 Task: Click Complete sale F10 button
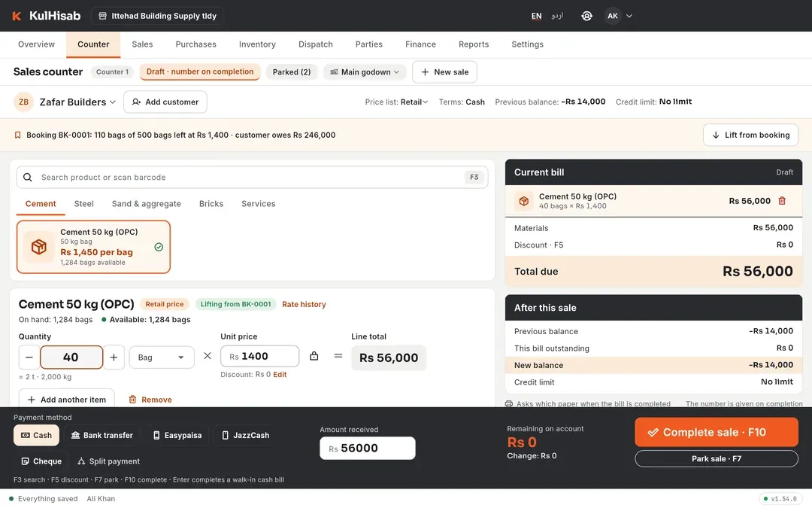point(717,432)
